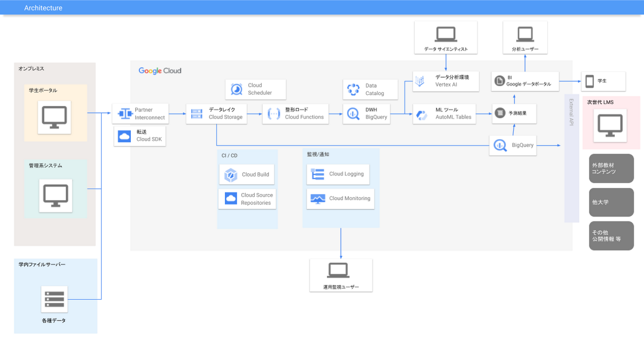The image size is (644, 362).
Task: Click the Google Cloud logo
Action: [160, 71]
